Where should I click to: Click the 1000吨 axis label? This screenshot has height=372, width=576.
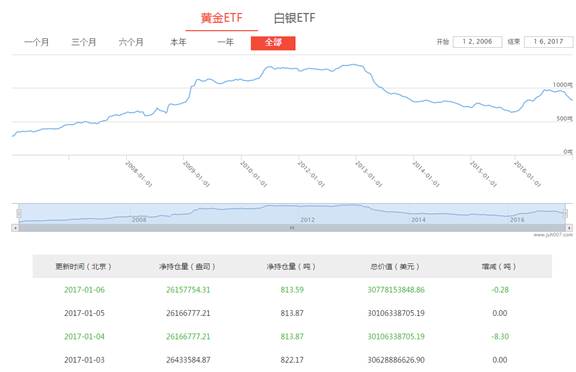tap(563, 85)
